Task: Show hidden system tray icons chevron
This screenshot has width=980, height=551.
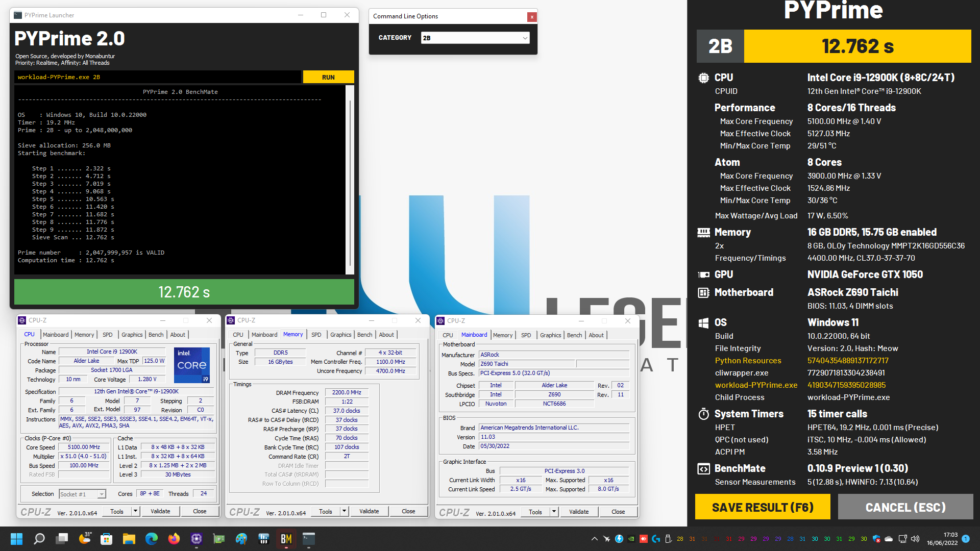Action: tap(595, 539)
